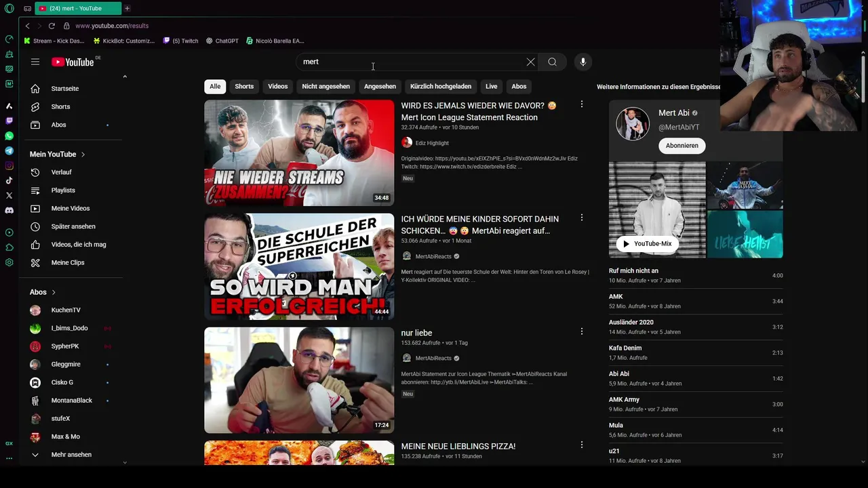868x488 pixels.
Task: Open settings gear in the Opera GX sidebar
Action: pos(9,262)
